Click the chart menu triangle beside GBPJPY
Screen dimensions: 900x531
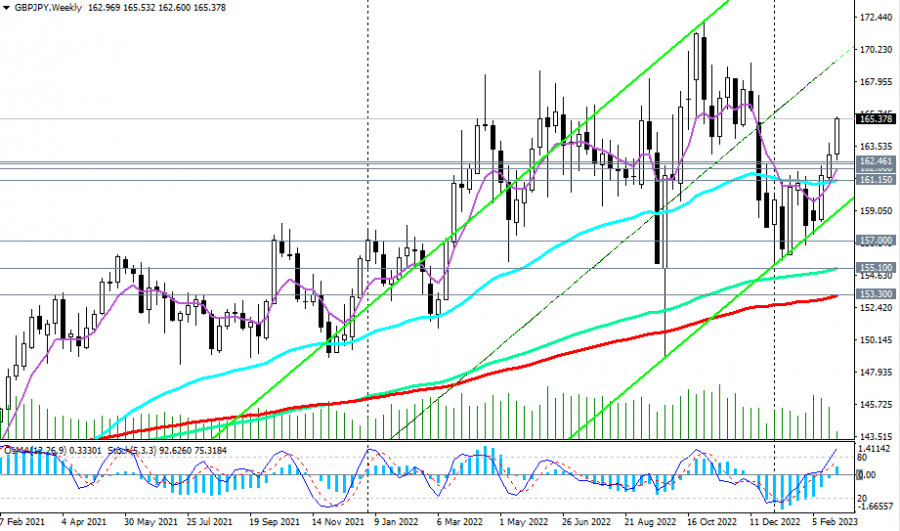pos(6,8)
